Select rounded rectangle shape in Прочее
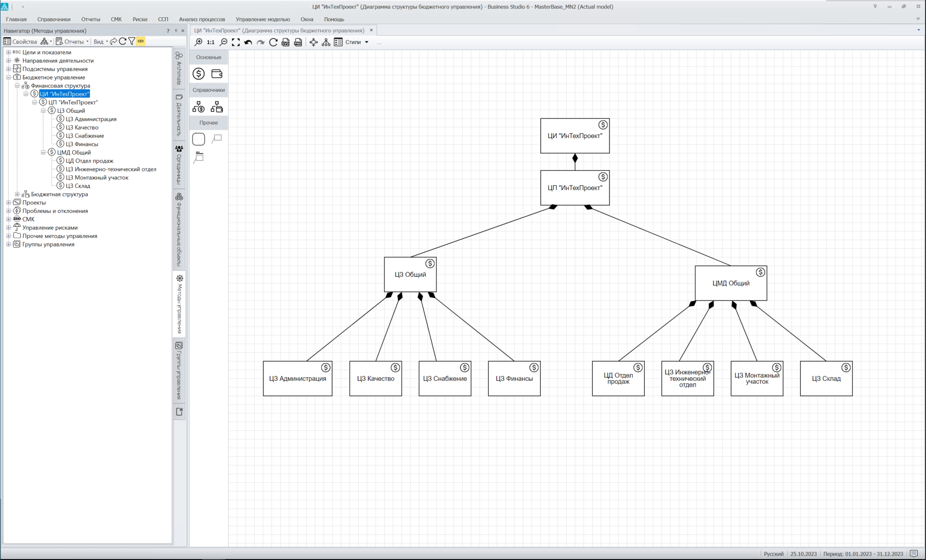The height and width of the screenshot is (560, 926). [x=198, y=139]
